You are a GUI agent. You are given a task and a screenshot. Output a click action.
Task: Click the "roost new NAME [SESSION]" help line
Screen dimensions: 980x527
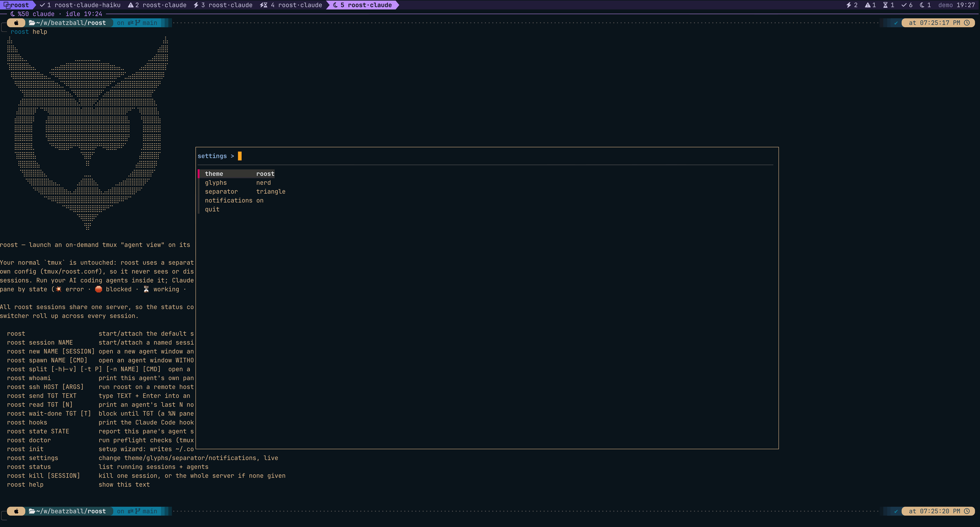[x=100, y=351]
